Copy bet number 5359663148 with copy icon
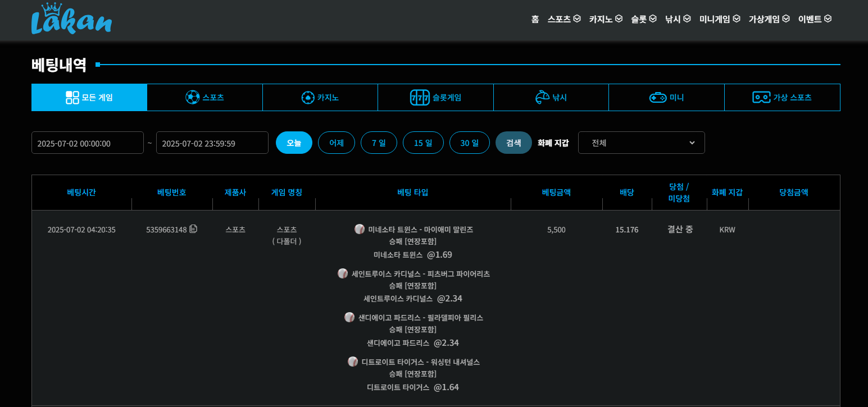Viewport: 868px width, 407px height. (x=193, y=229)
